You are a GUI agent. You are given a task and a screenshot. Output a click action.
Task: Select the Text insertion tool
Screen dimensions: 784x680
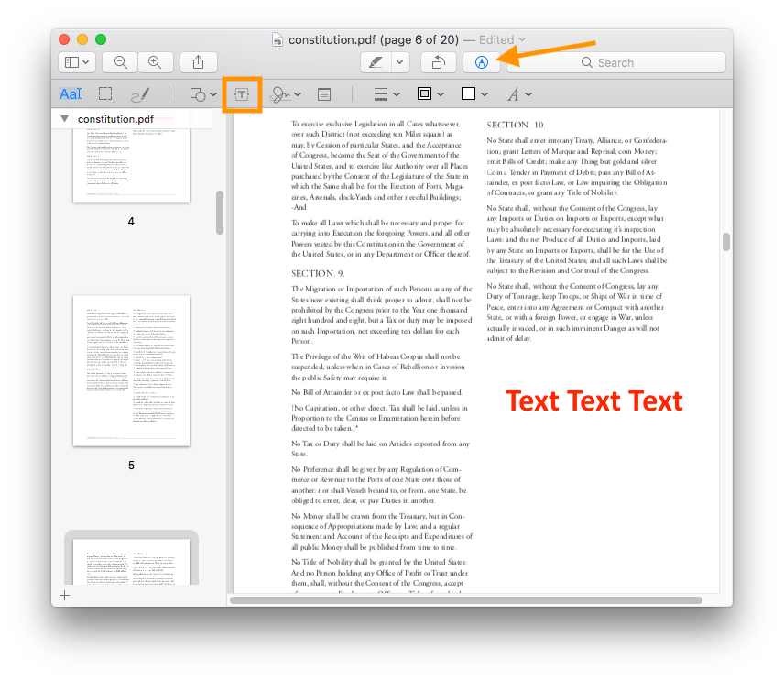click(x=243, y=93)
